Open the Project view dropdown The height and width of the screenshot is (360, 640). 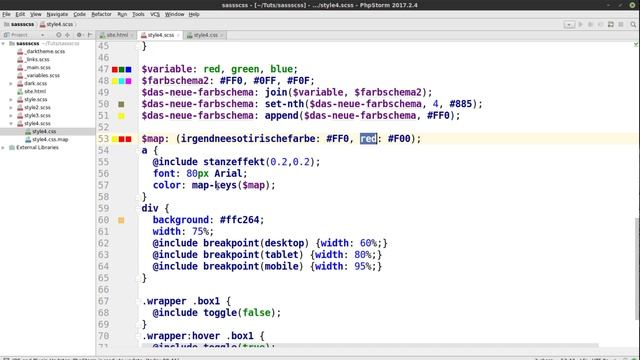(42, 35)
